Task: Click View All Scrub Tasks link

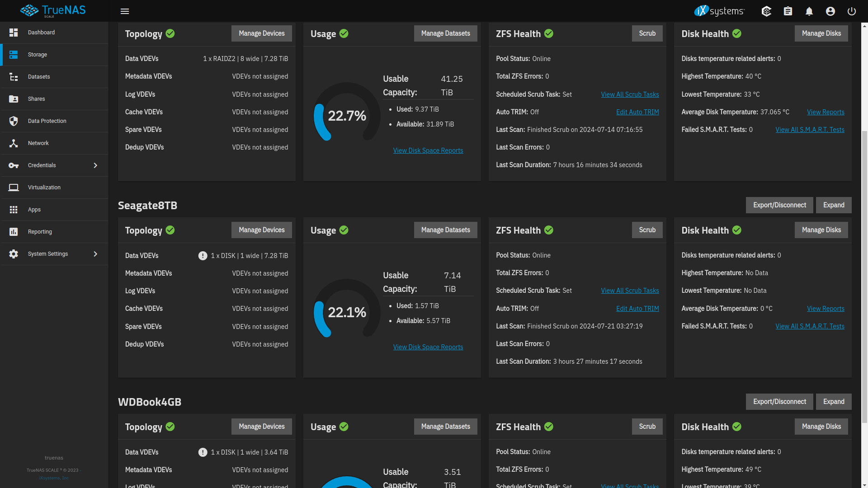Action: (630, 94)
